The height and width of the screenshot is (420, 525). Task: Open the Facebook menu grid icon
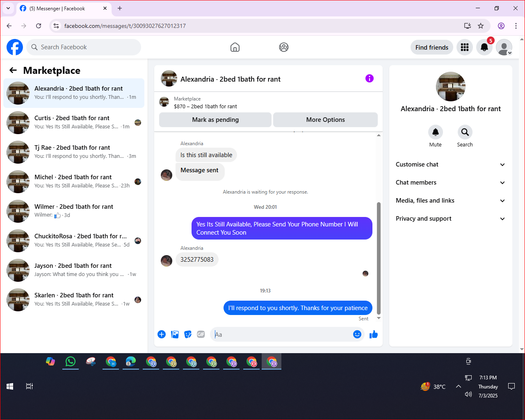pyautogui.click(x=465, y=47)
